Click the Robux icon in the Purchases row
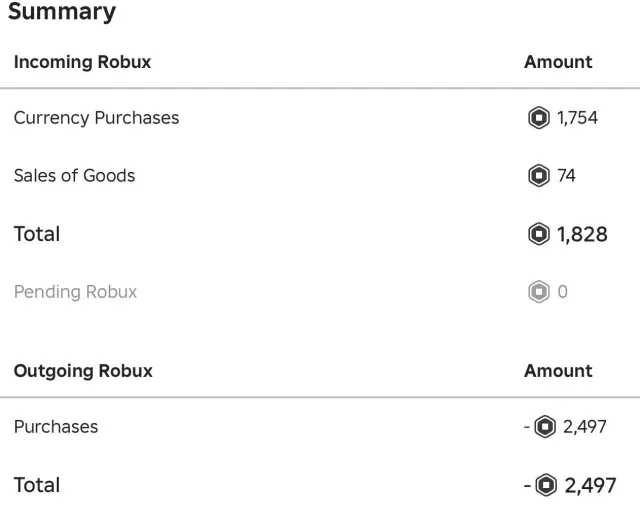 (545, 427)
